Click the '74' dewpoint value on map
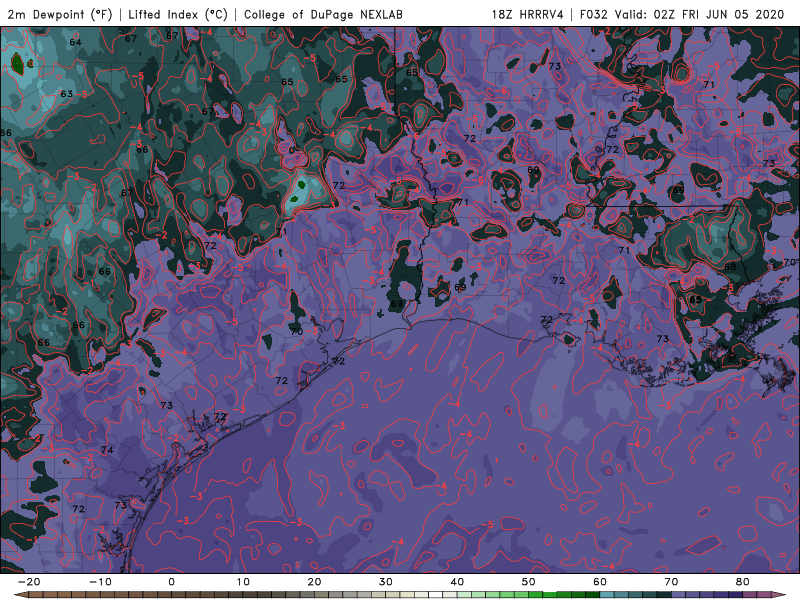 pos(107,450)
